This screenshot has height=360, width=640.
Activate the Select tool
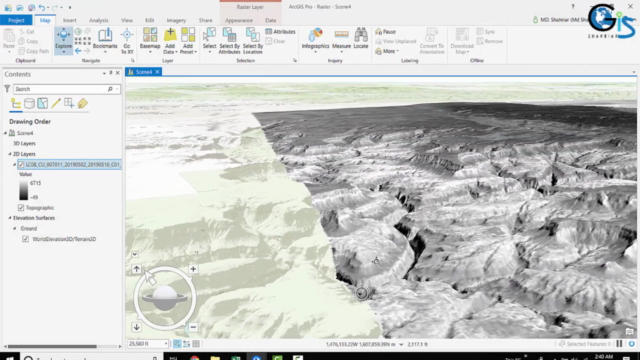pos(209,40)
